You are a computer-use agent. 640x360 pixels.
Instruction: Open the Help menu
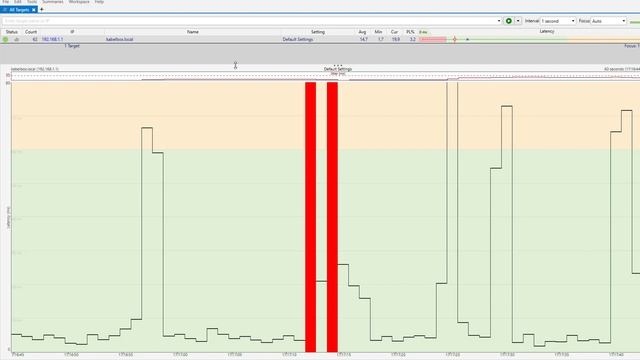(x=99, y=2)
